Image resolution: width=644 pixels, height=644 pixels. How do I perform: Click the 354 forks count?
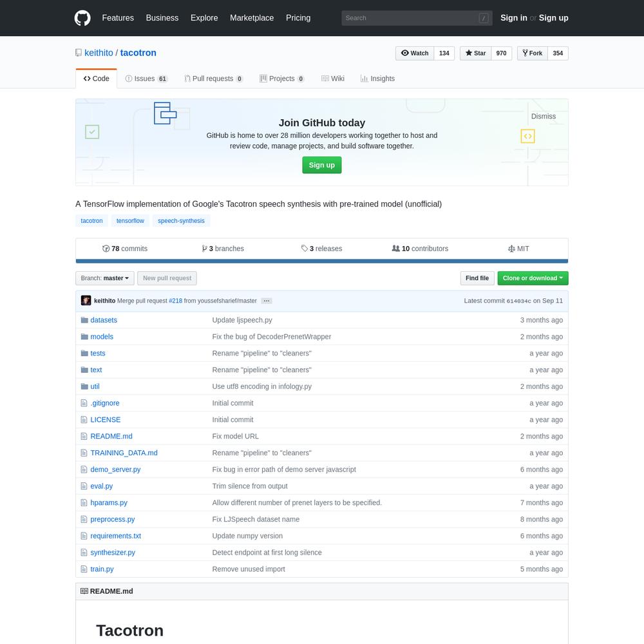558,53
